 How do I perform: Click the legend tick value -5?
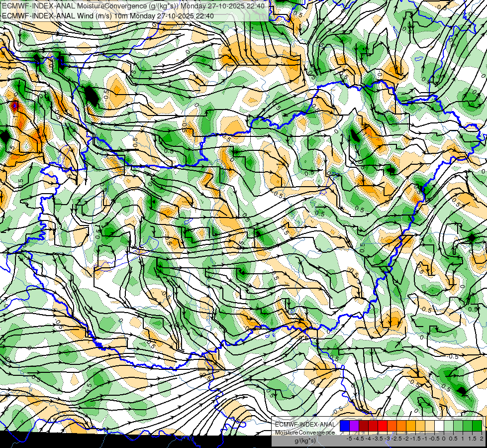349,439
